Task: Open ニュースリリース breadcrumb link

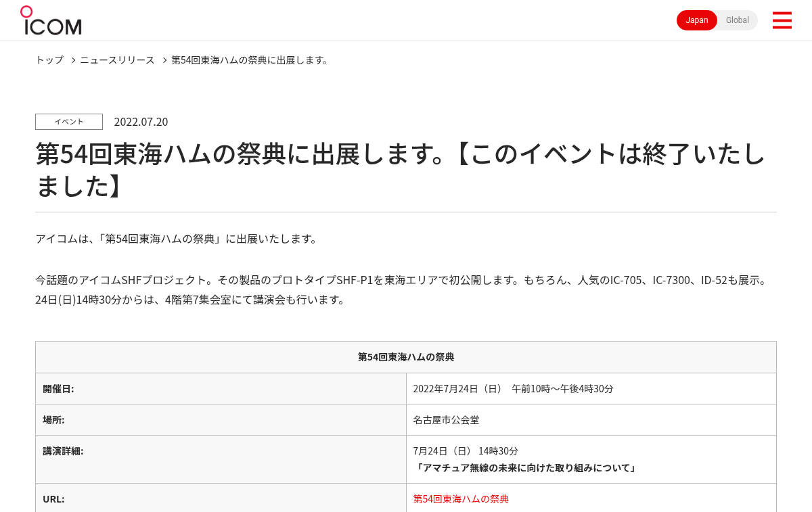Action: pos(117,60)
